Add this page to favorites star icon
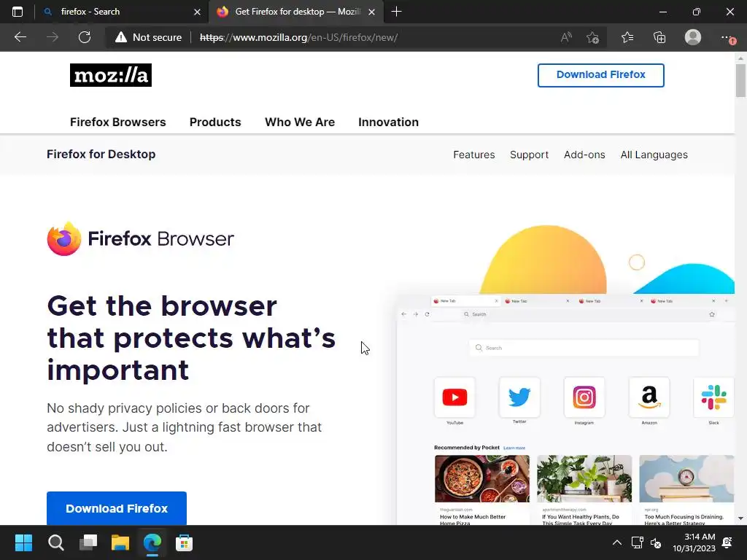The height and width of the screenshot is (560, 747). tap(592, 37)
